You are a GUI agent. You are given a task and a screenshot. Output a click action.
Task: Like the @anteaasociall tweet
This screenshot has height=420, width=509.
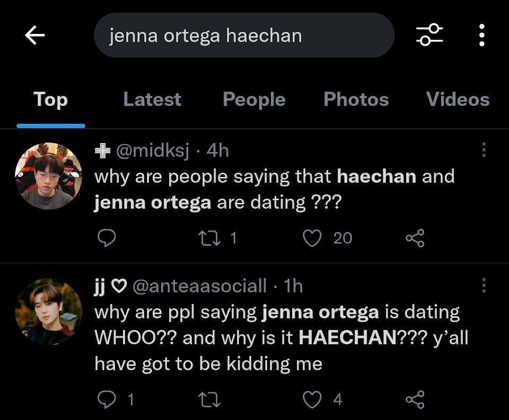pyautogui.click(x=312, y=399)
